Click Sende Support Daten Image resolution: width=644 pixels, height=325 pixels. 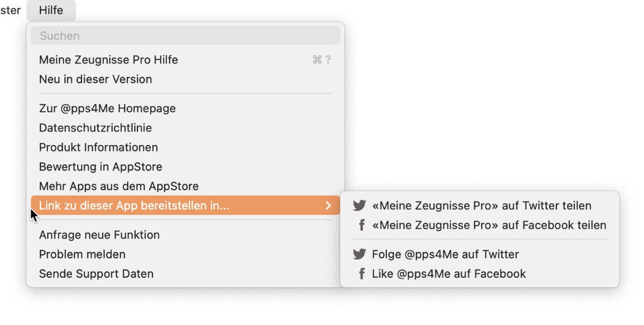[x=186, y=273]
